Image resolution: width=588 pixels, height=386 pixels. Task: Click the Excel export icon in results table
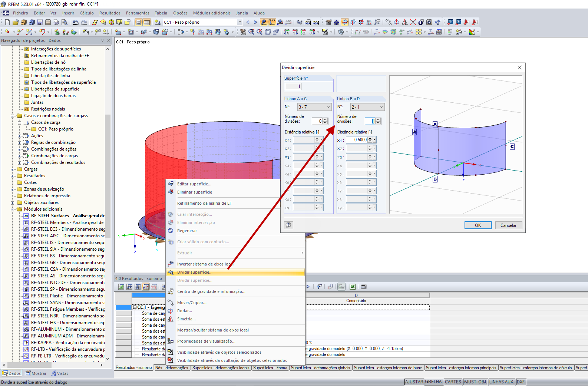[x=353, y=287]
